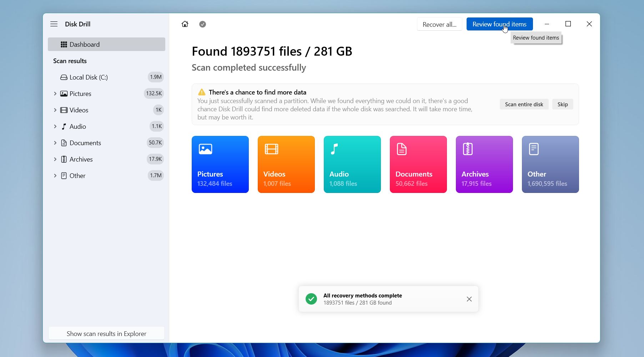Screen dimensions: 644x357
Task: Click the 1.9M count badge for Local Disk
Action: tap(156, 77)
